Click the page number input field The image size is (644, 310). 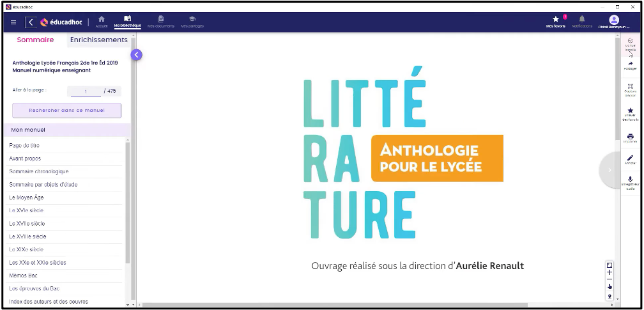[x=85, y=91]
